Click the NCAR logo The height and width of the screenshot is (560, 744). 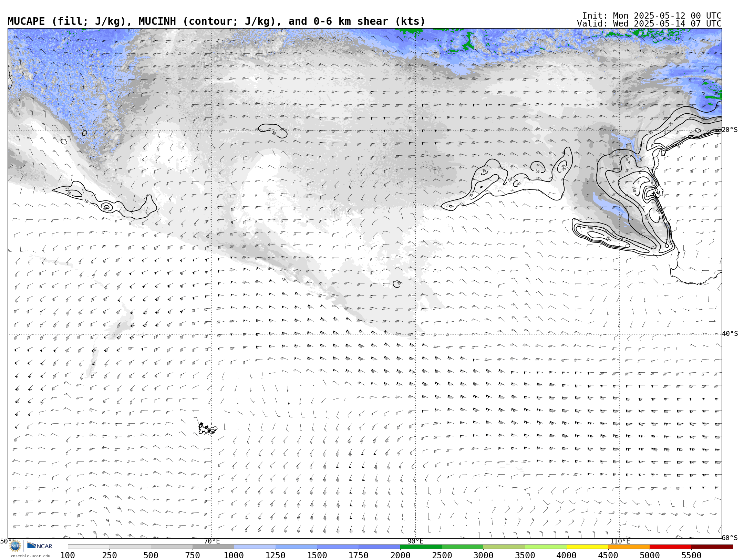(40, 546)
